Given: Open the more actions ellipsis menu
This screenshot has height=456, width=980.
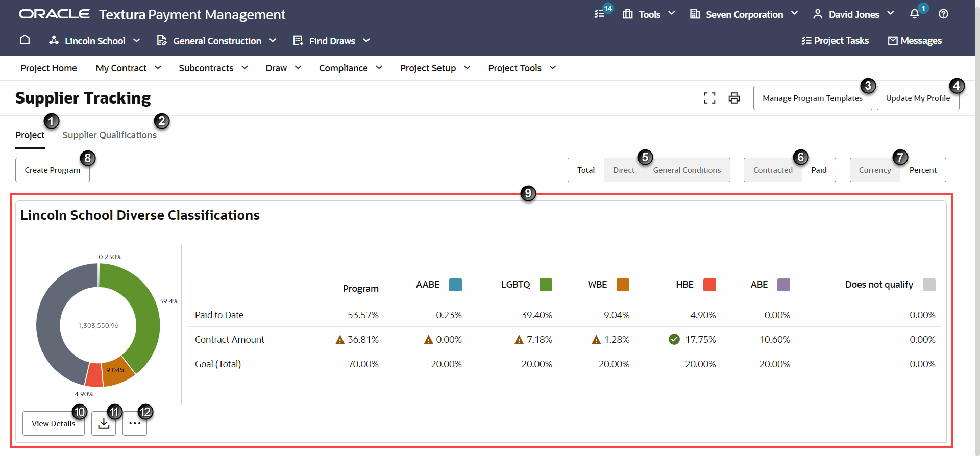Looking at the screenshot, I should (135, 423).
